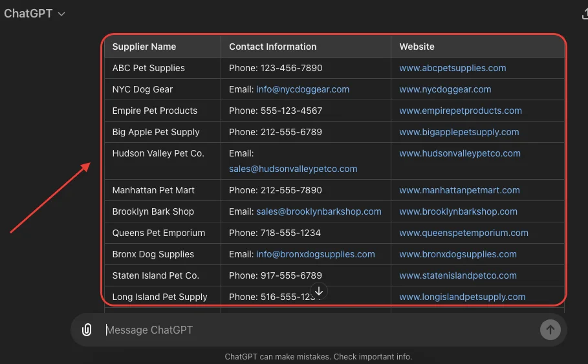Viewport: 588px width, 364px height.
Task: Attach a file using the paperclip icon
Action: (x=87, y=330)
